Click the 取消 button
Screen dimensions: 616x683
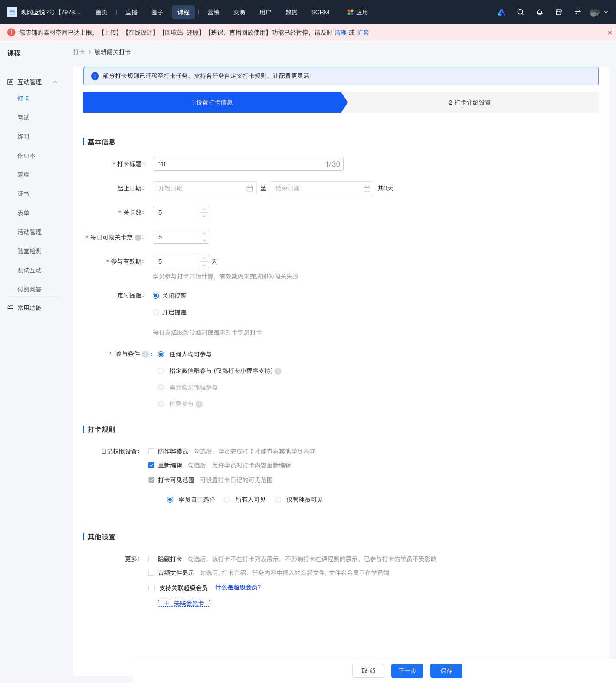tap(368, 671)
